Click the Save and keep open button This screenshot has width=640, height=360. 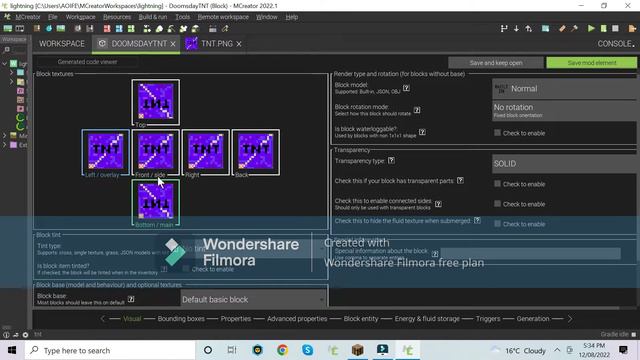tap(496, 62)
